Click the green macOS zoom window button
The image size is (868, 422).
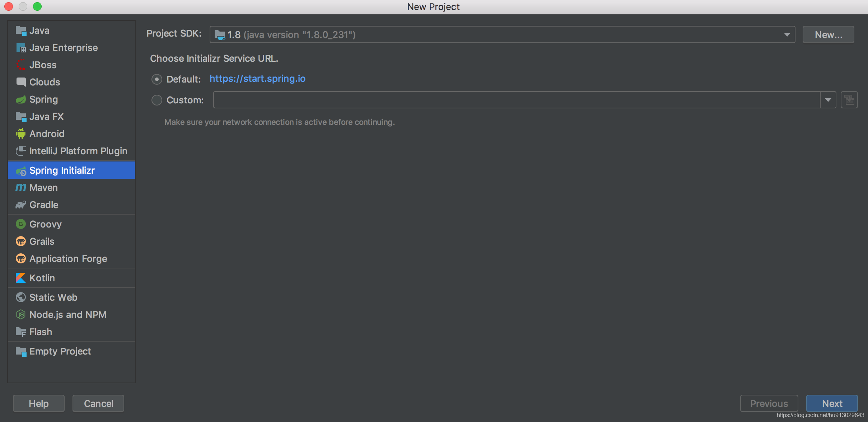click(37, 6)
